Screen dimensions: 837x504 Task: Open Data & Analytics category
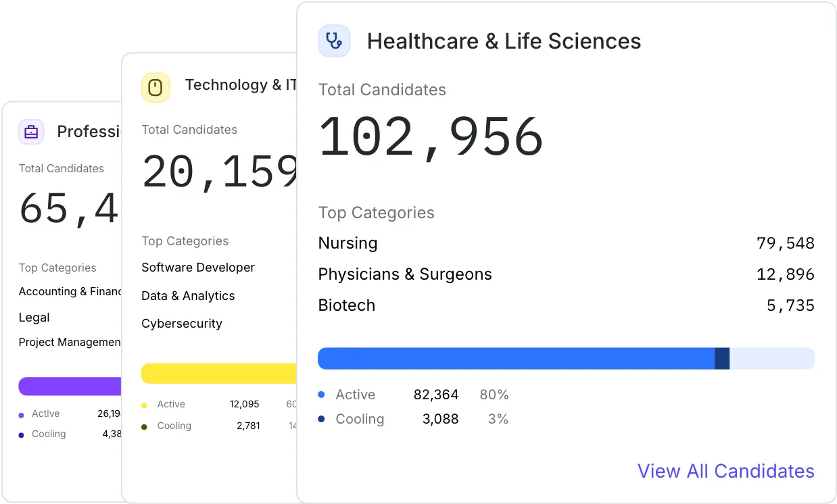[x=188, y=296]
